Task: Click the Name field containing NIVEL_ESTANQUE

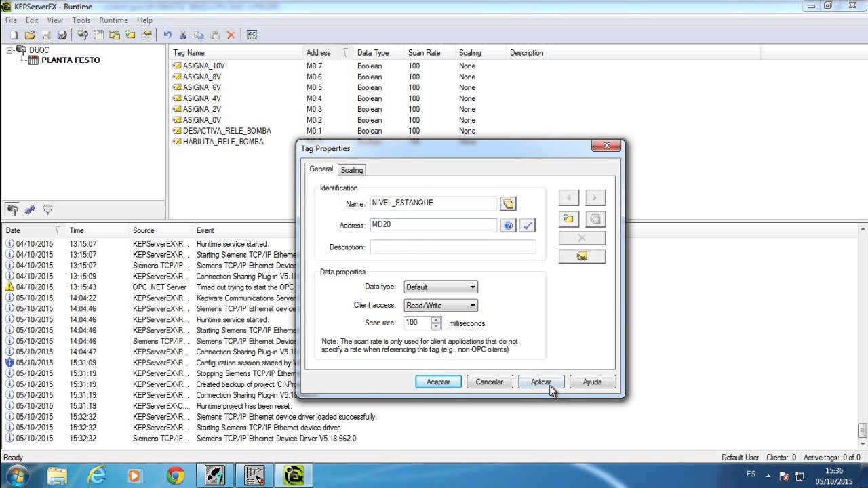Action: tap(433, 203)
